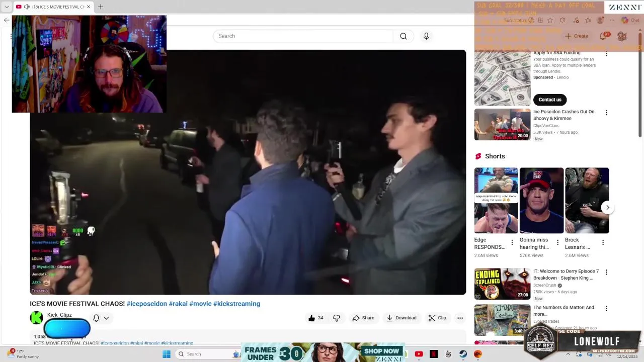644x362 pixels.
Task: Dislike the video with thumbs down
Action: pos(337,318)
